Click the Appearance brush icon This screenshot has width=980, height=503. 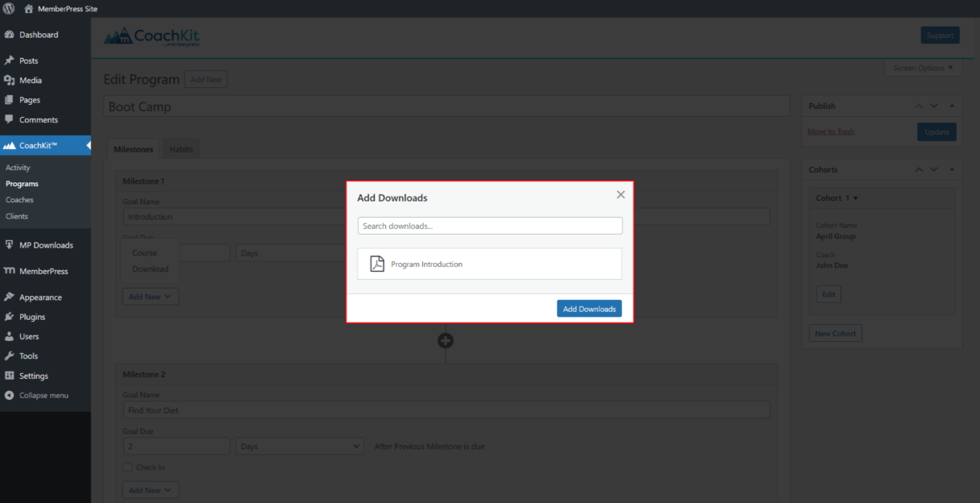10,297
